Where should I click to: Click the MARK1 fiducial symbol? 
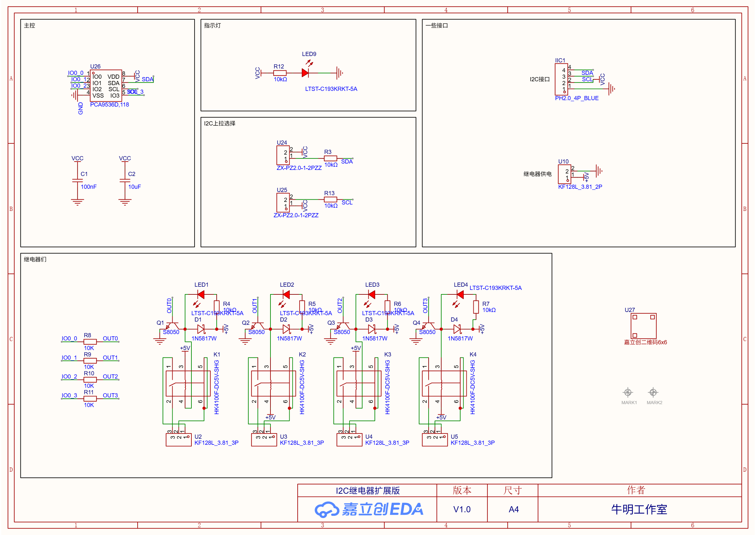(x=628, y=392)
